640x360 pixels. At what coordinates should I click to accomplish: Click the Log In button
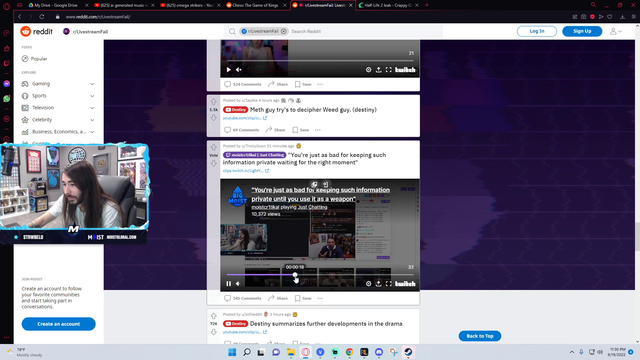pyautogui.click(x=537, y=31)
